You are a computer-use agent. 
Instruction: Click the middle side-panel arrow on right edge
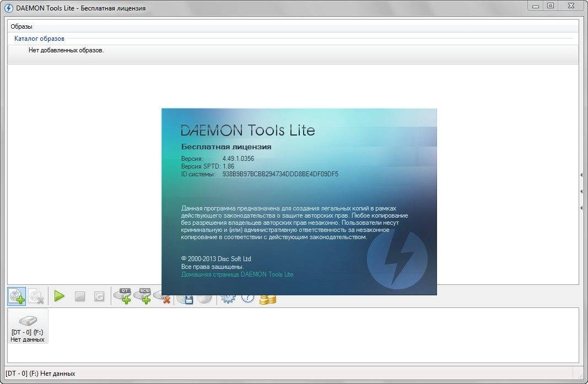[x=581, y=191]
